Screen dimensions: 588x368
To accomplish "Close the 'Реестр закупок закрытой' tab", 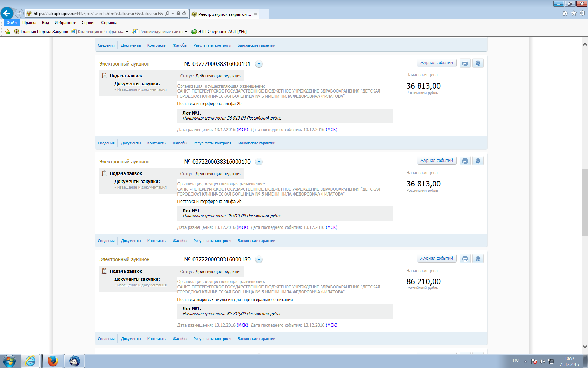I will pyautogui.click(x=255, y=14).
